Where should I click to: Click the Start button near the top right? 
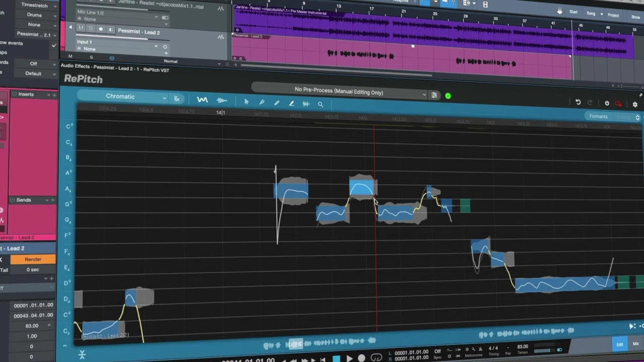tap(574, 11)
